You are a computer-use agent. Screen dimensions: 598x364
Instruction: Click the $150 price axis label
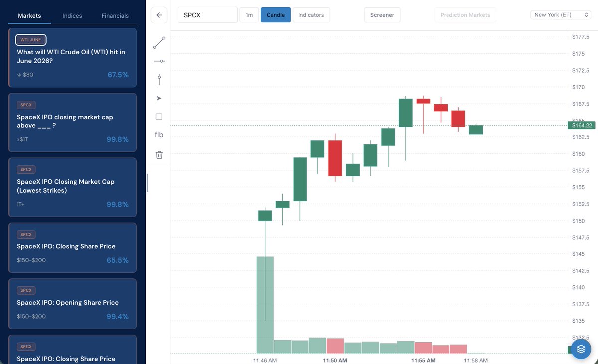click(578, 221)
